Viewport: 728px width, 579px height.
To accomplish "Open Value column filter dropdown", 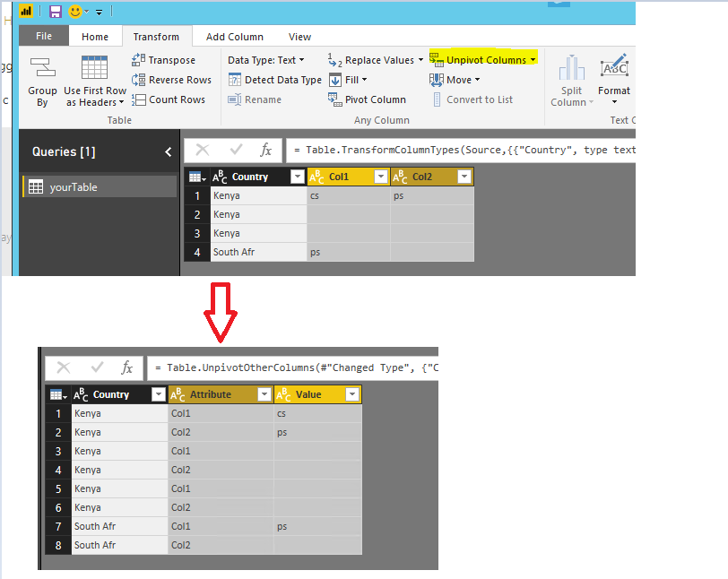I will coord(352,394).
